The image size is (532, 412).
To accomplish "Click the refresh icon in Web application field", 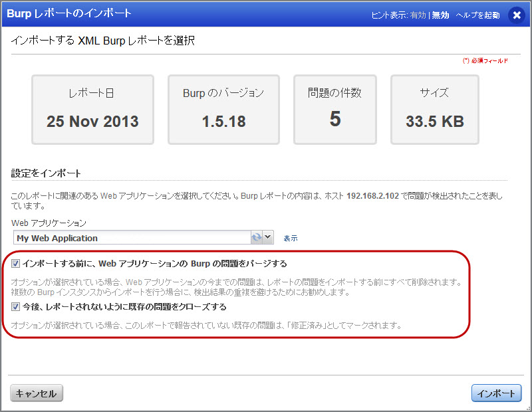I will pyautogui.click(x=256, y=238).
